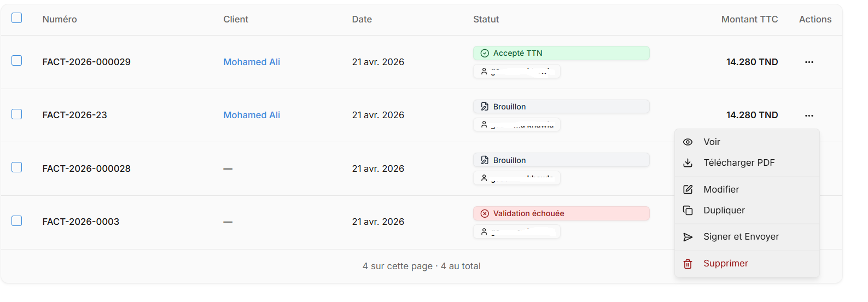This screenshot has width=868, height=302.
Task: Collapse the three-dots menu for FACT-2026-23
Action: point(809,115)
